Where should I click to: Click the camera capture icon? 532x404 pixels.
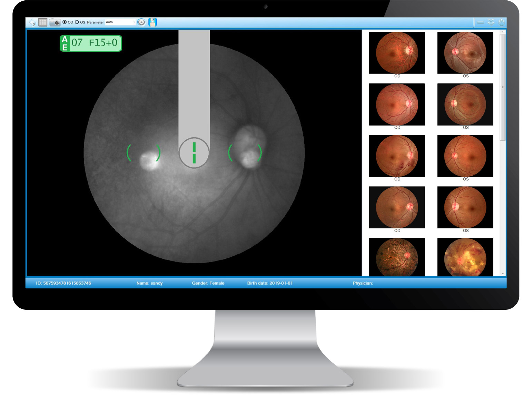coord(55,22)
